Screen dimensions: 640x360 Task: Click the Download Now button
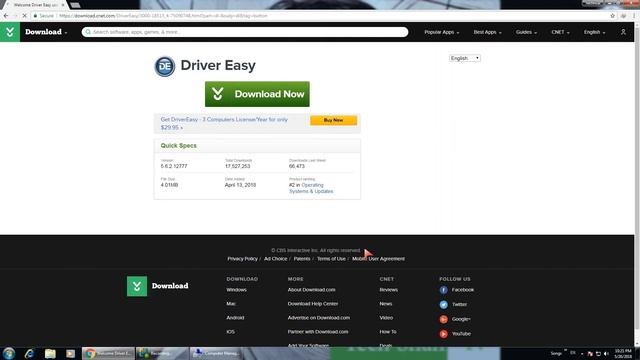click(257, 94)
